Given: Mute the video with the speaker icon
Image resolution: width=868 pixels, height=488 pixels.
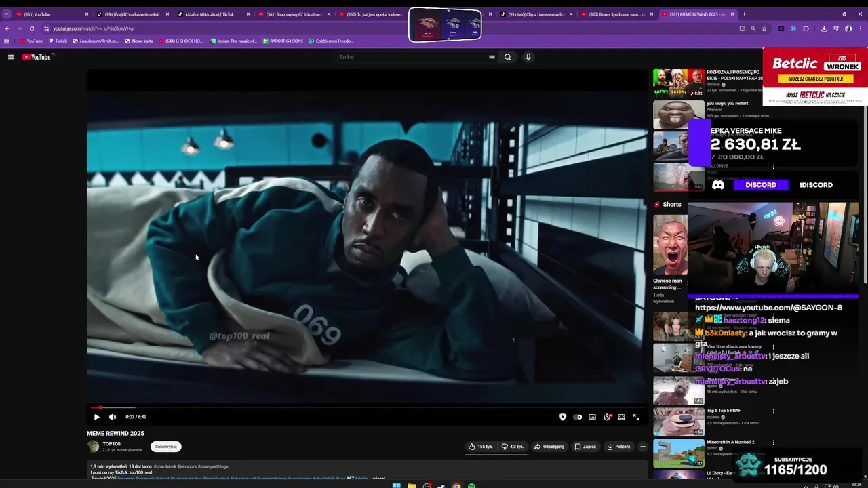Looking at the screenshot, I should coord(113,417).
